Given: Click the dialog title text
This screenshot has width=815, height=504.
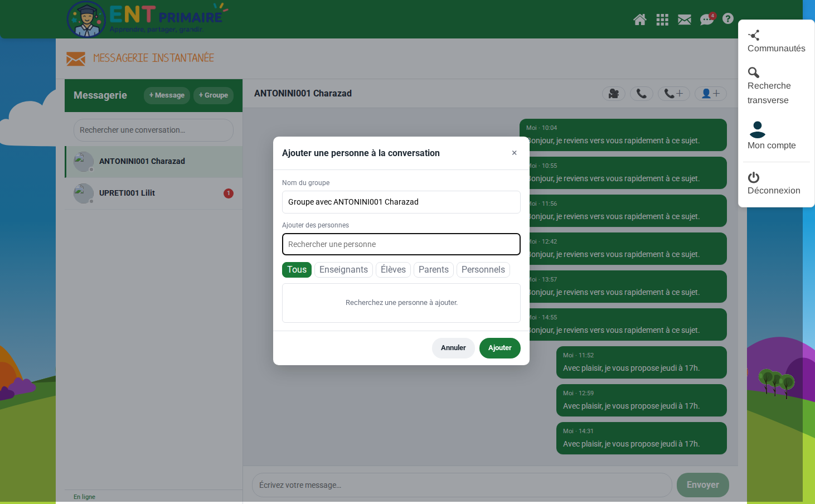Looking at the screenshot, I should click(361, 153).
